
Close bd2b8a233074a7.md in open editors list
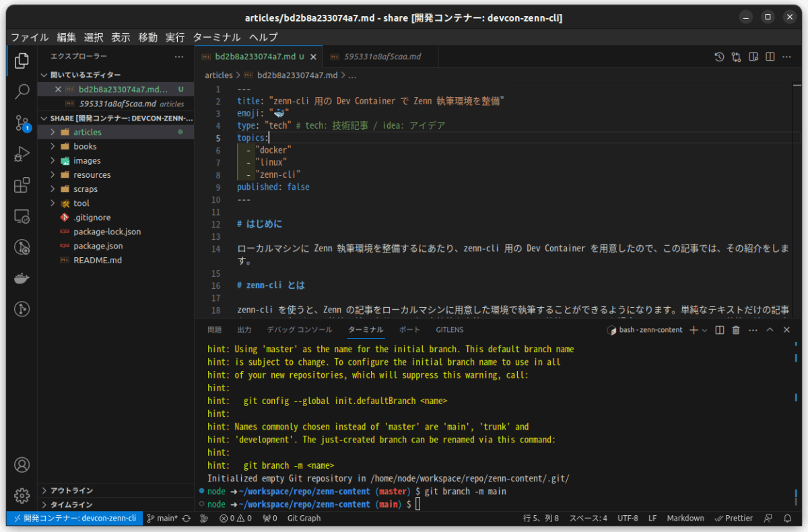coord(58,89)
